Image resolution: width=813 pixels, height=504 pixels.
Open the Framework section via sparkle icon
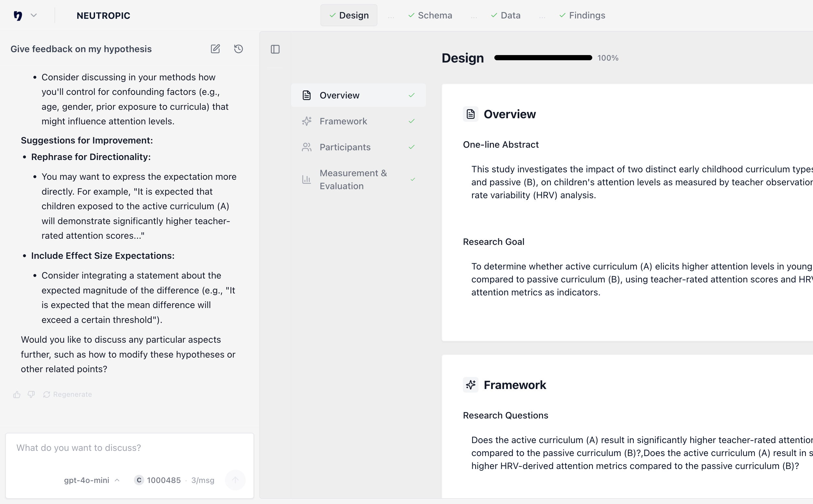pos(306,121)
